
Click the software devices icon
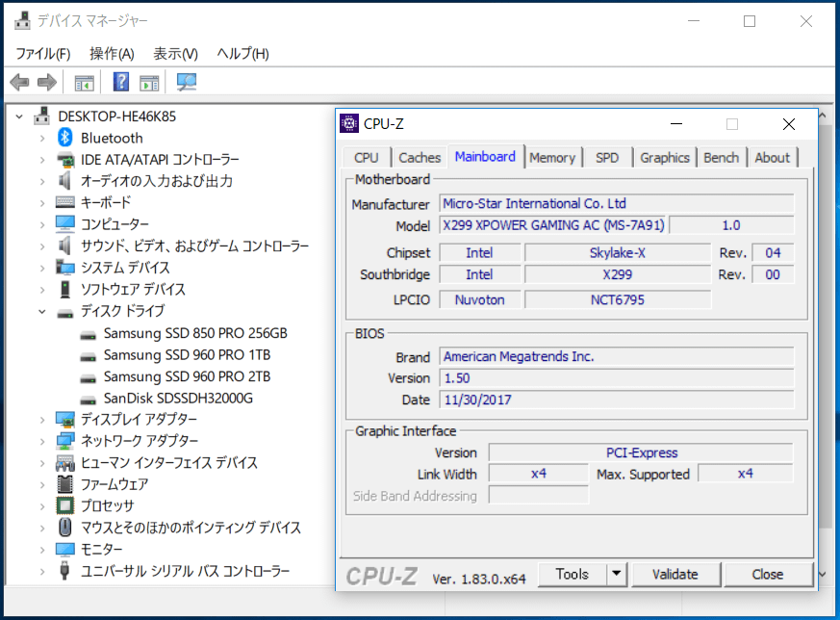(x=64, y=290)
